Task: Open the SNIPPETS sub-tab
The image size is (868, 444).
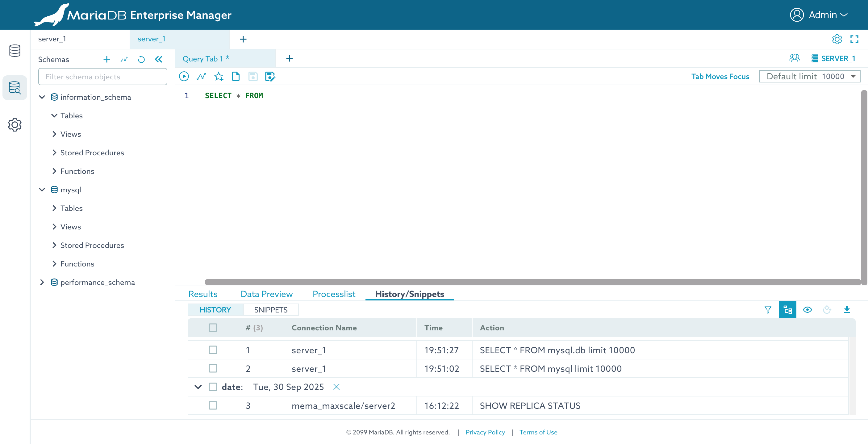Action: 271,310
